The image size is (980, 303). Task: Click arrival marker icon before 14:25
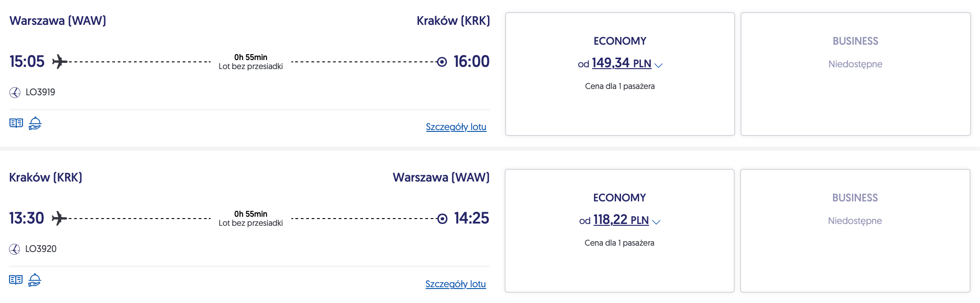[x=442, y=219]
